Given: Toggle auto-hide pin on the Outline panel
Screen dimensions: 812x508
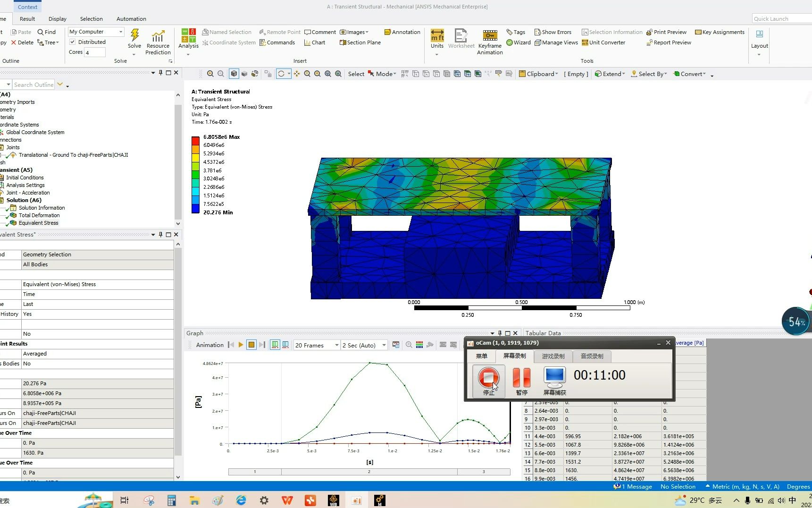Looking at the screenshot, I should coord(160,73).
